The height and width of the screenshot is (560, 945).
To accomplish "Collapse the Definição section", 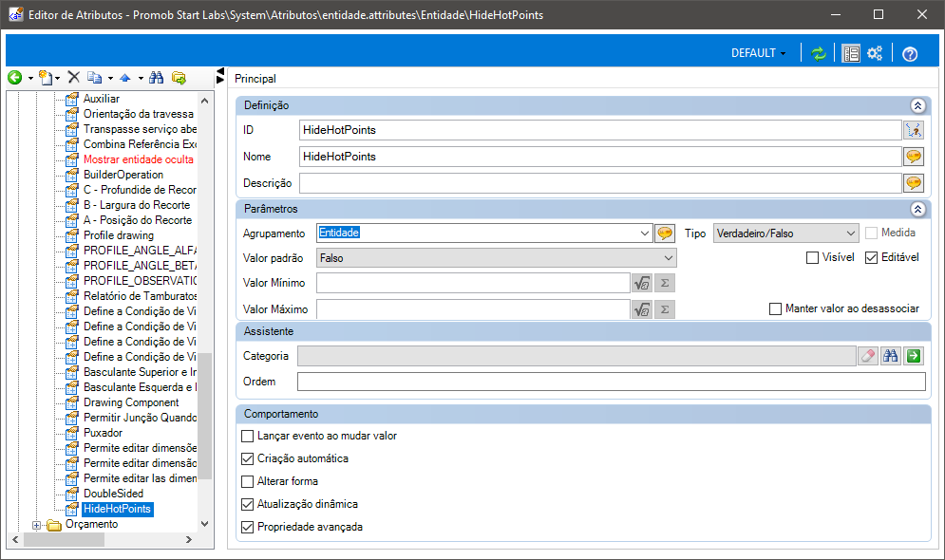I will tap(917, 105).
